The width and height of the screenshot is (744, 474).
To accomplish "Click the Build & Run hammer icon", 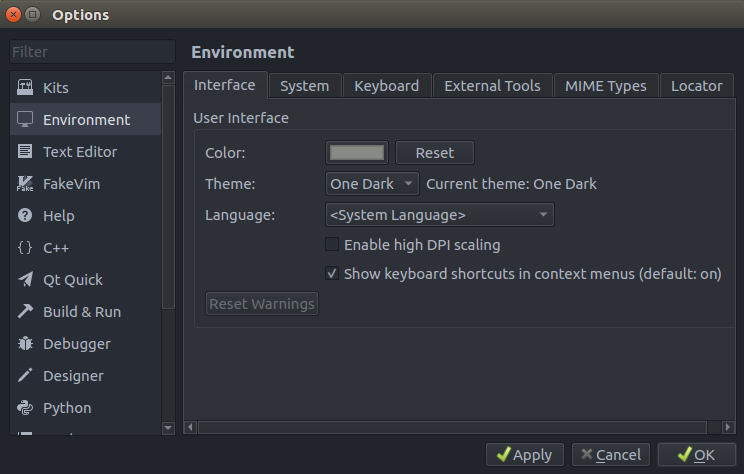I will click(25, 311).
